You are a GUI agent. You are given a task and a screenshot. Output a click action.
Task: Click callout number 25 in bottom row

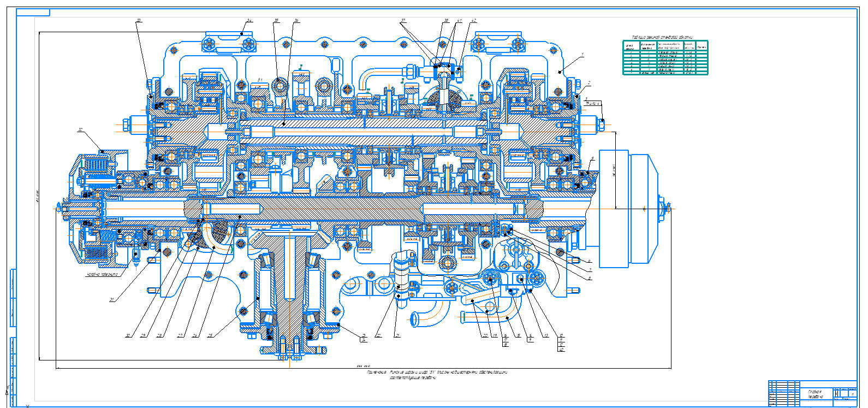pos(210,335)
